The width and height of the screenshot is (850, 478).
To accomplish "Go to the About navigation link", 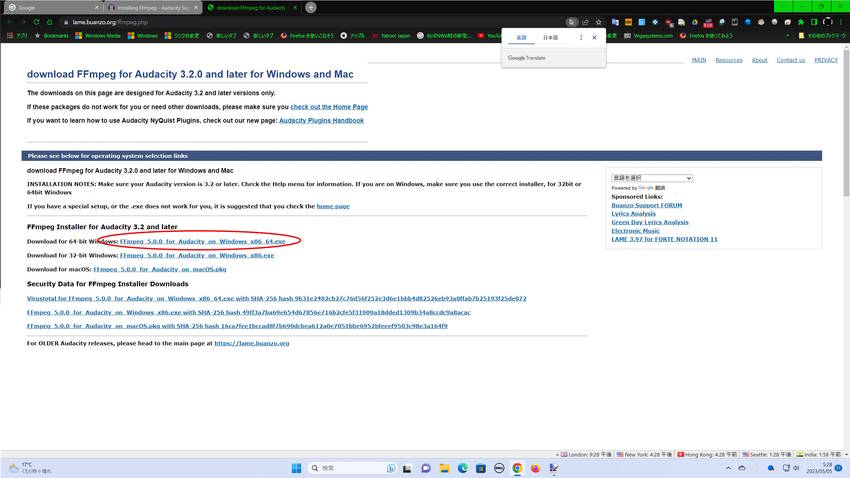I will (759, 60).
